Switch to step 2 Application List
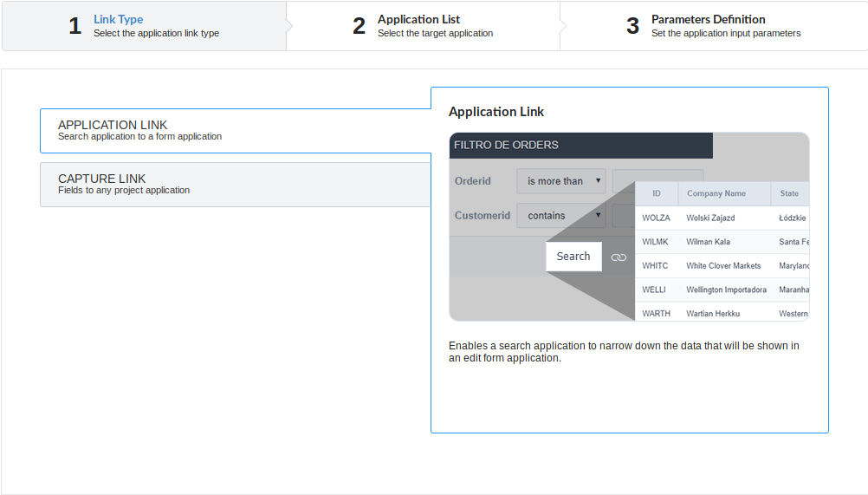The width and height of the screenshot is (868, 495). (423, 26)
